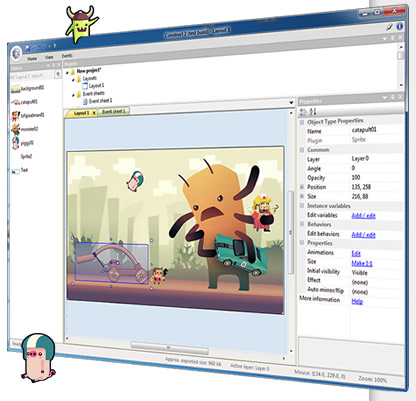Select Layout 1 in the project tree
Viewport: 416px width, 401px height.
coord(93,86)
